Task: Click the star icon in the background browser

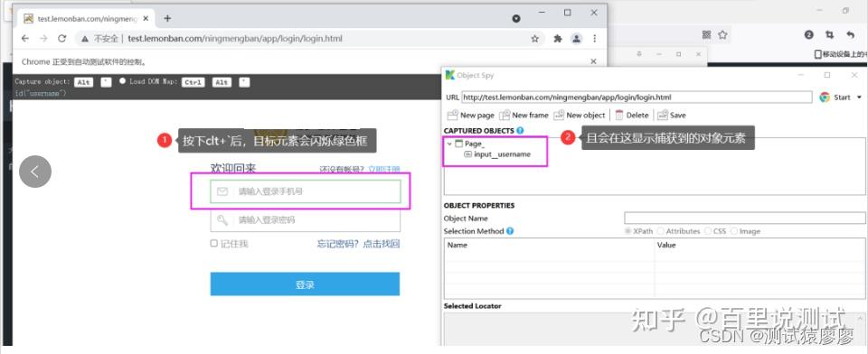Action: [722, 35]
